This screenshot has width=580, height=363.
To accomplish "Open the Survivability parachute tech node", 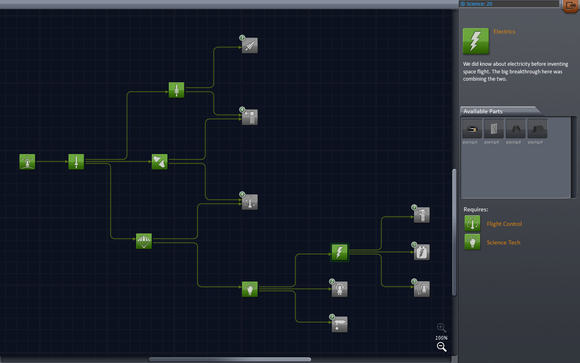I will tap(144, 241).
